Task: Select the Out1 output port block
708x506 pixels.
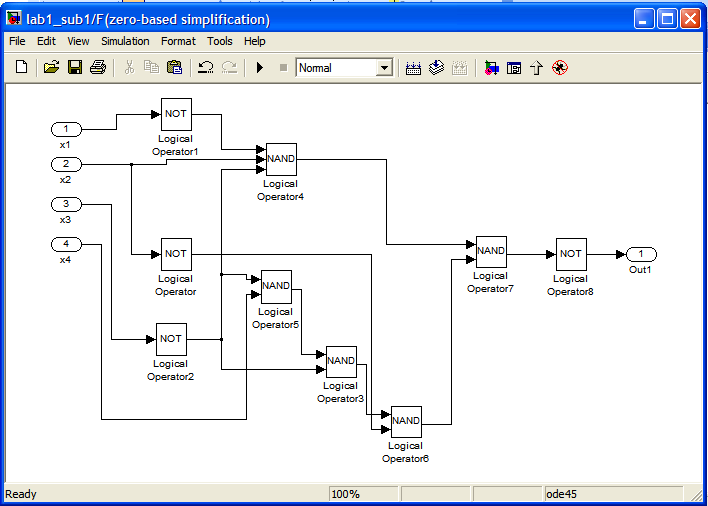Action: click(642, 254)
